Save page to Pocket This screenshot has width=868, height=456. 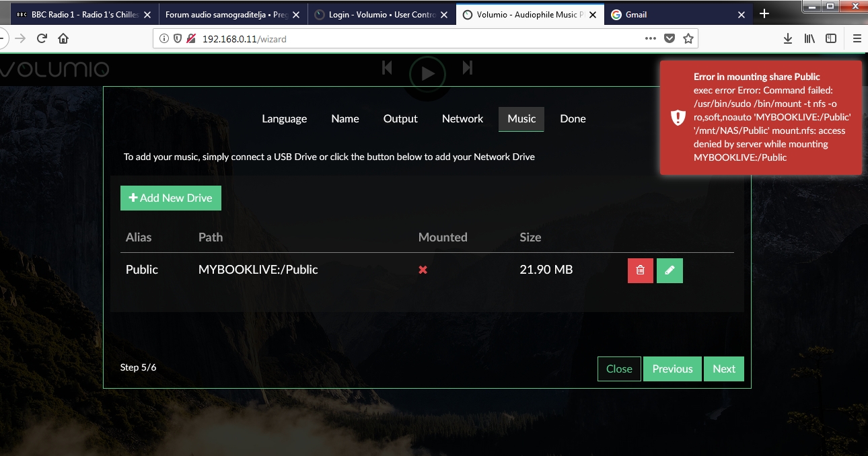point(670,39)
